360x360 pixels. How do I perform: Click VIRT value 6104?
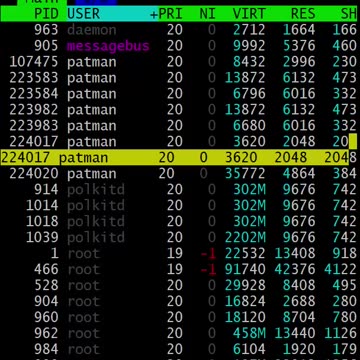tap(249, 349)
